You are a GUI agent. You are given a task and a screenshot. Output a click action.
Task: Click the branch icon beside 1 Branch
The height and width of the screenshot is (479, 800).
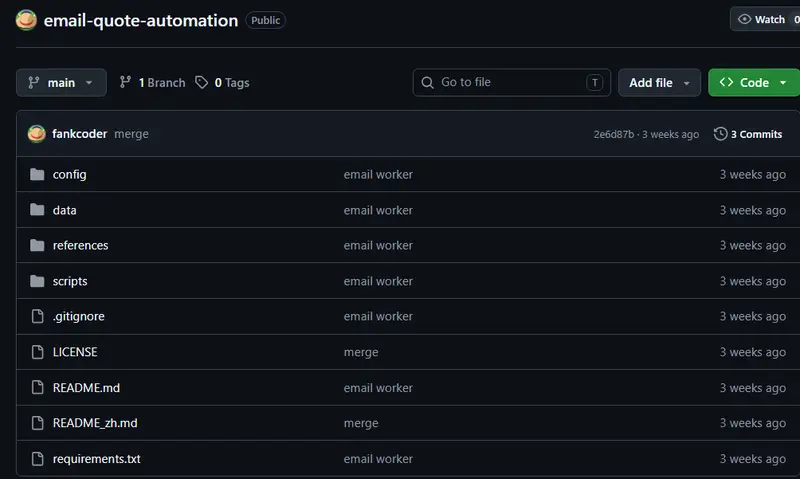(x=125, y=82)
